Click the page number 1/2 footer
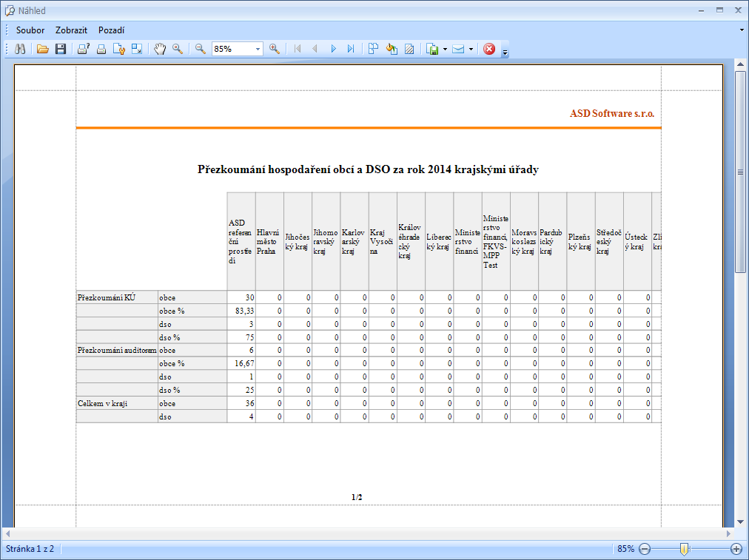749x560 pixels. tap(357, 497)
